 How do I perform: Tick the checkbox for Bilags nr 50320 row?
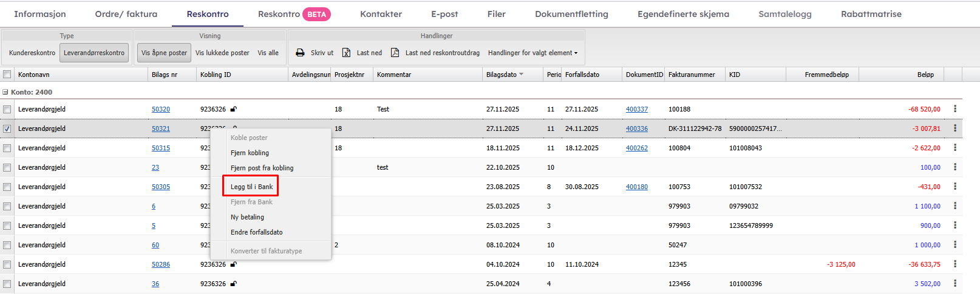coord(7,109)
